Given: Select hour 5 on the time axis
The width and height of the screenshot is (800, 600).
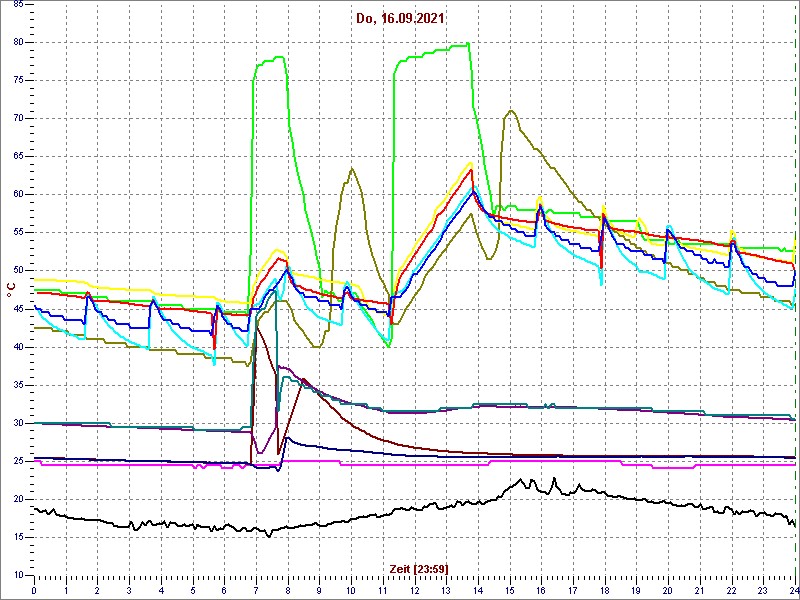Looking at the screenshot, I should (x=193, y=589).
